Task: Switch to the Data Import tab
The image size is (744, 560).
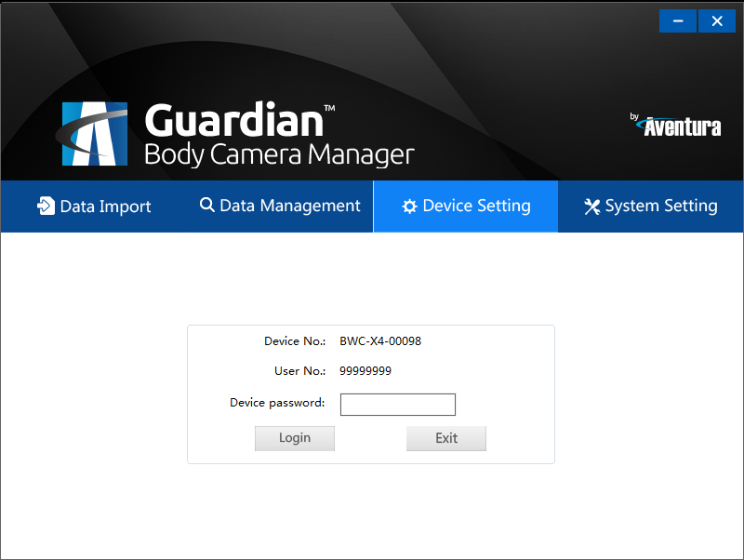Action: [93, 206]
